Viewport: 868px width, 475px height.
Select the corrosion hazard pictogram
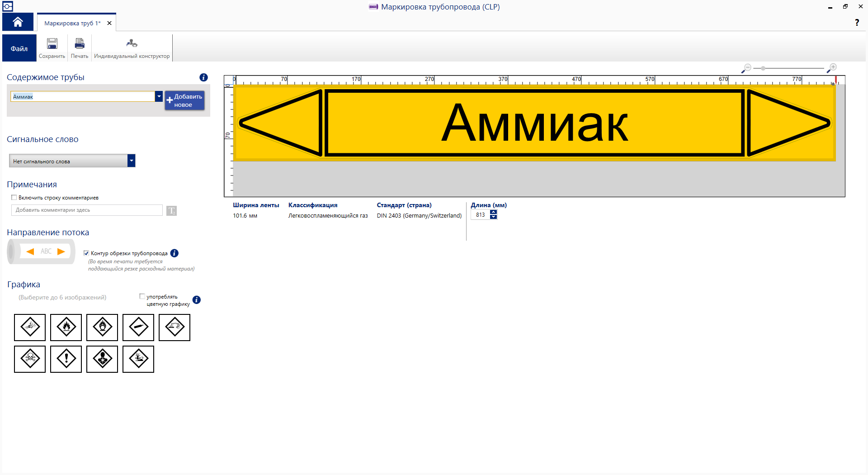(x=175, y=328)
